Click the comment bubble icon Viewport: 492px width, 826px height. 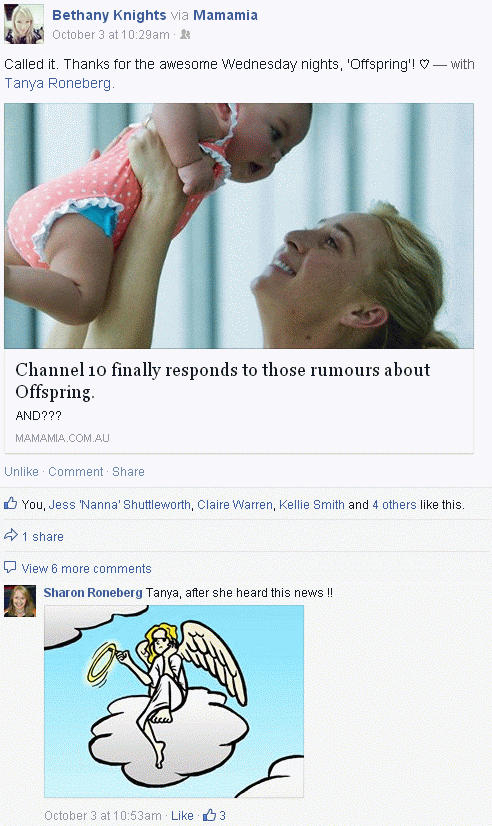point(10,567)
